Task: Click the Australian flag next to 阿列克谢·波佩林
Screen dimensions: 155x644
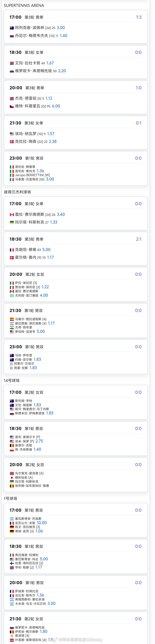Action: 12,28
